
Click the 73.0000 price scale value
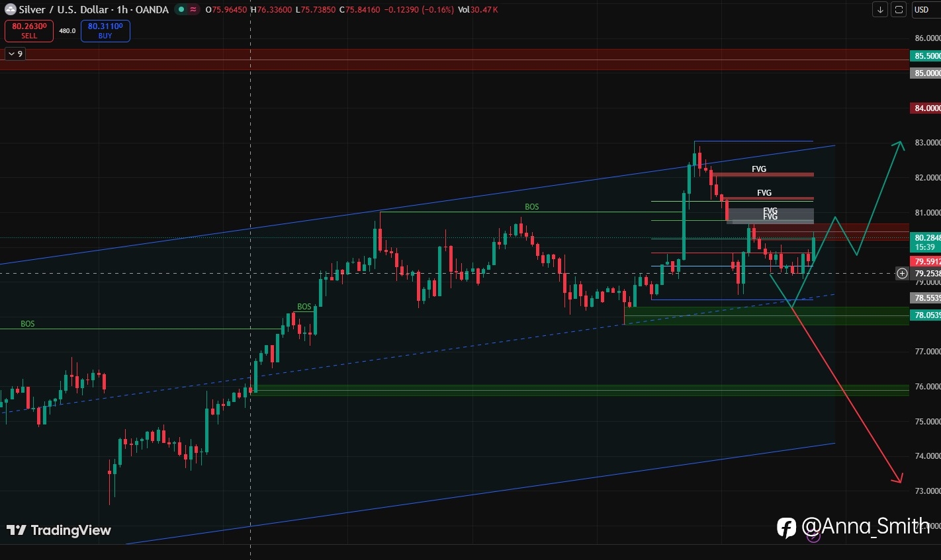(927, 491)
